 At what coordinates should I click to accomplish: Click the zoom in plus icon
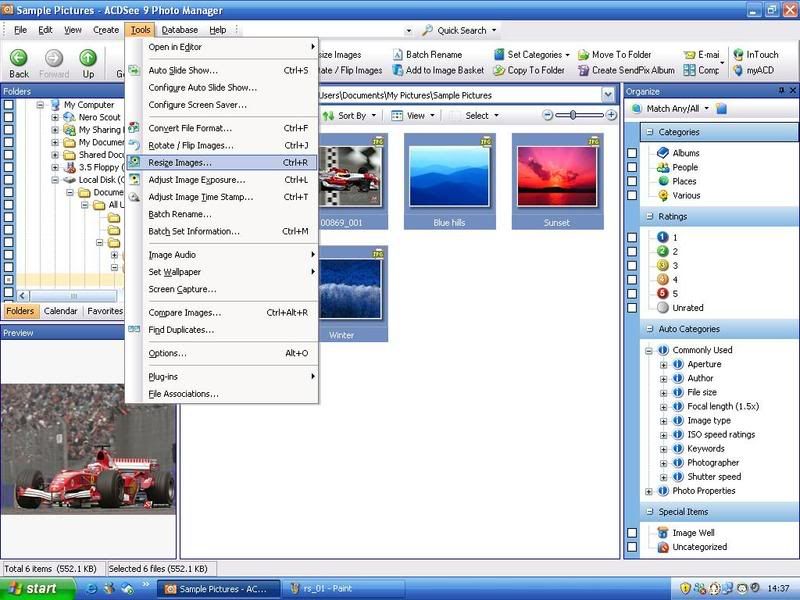pyautogui.click(x=611, y=115)
